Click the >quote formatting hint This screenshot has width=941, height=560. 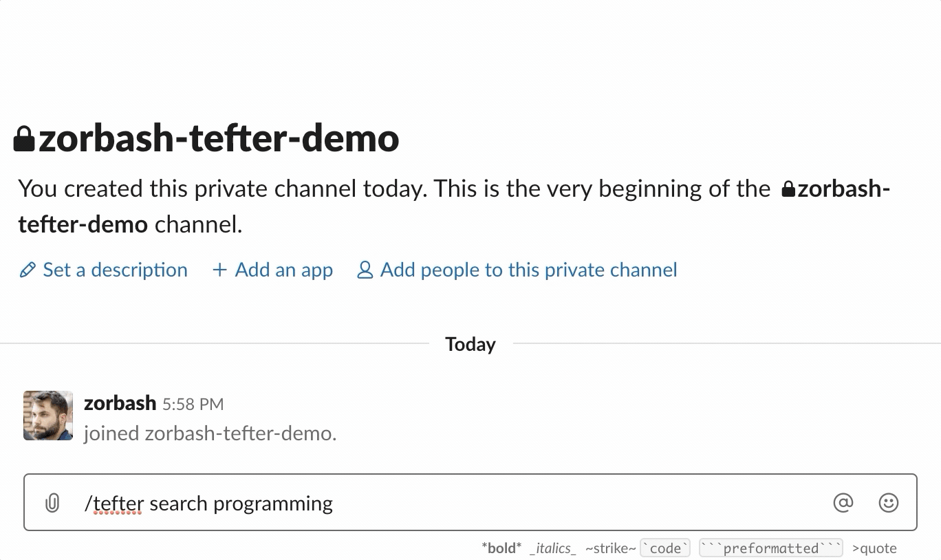[x=874, y=548]
